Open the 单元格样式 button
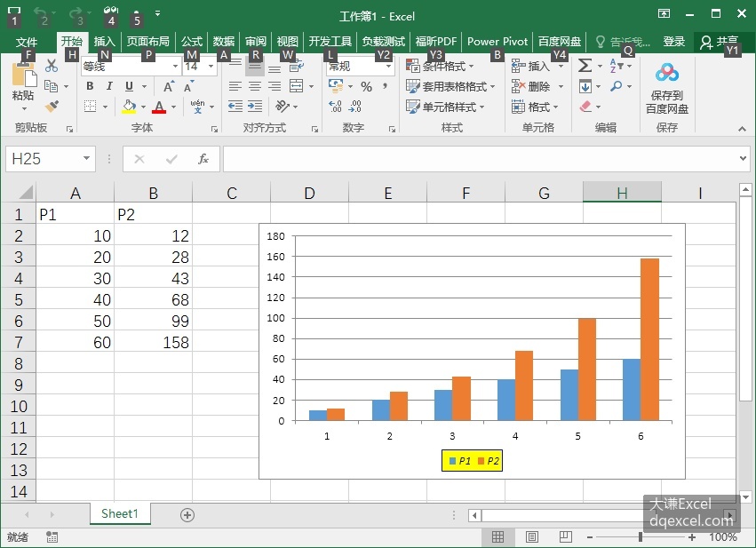Image resolution: width=756 pixels, height=548 pixels. click(x=445, y=107)
